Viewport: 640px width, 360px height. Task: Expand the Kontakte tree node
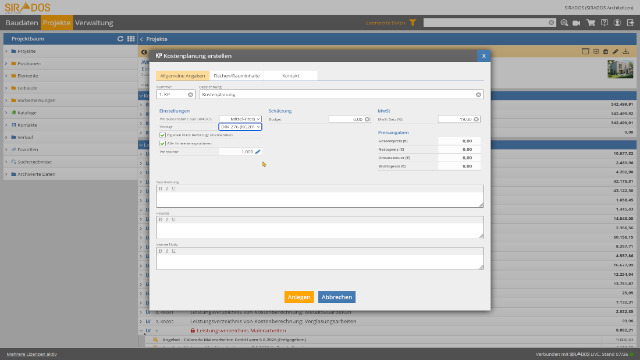[6, 125]
